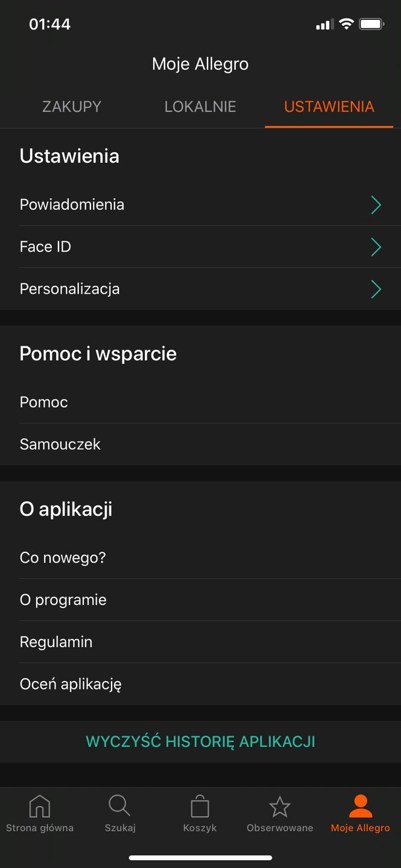Open the Pomoc help page

pyautogui.click(x=43, y=402)
